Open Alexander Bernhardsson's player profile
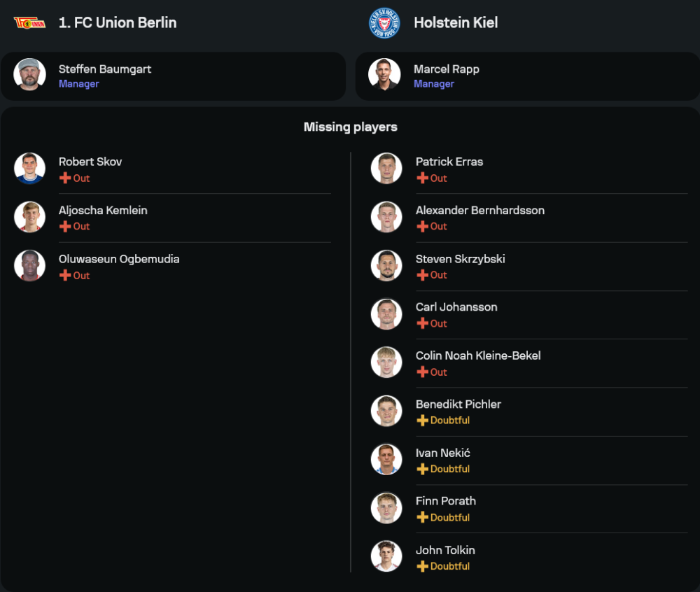 (479, 210)
